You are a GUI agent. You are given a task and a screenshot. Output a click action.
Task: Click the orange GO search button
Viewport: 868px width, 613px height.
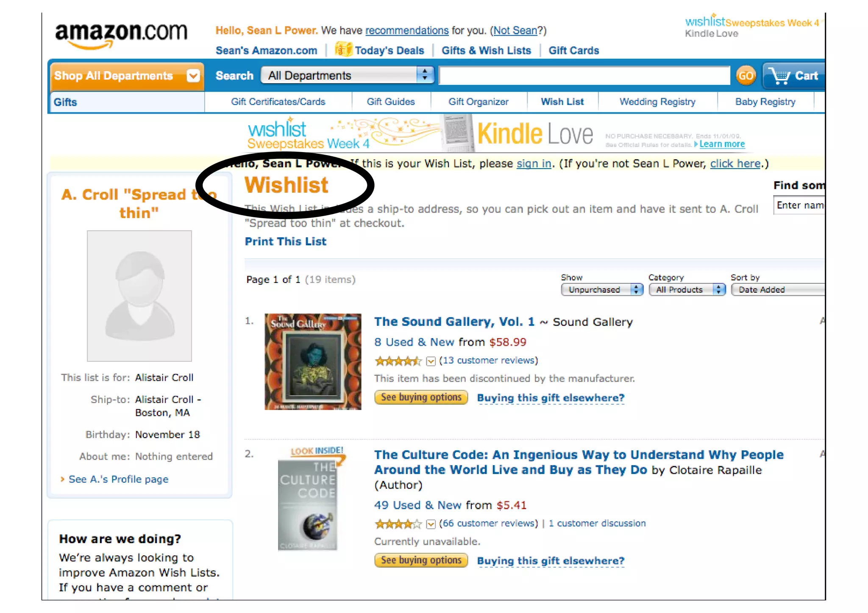pos(746,76)
